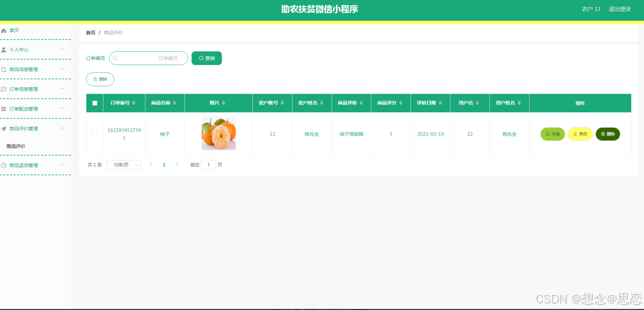644x310 pixels.
Task: Click the 陈先生 farmer name cell
Action: 312,134
